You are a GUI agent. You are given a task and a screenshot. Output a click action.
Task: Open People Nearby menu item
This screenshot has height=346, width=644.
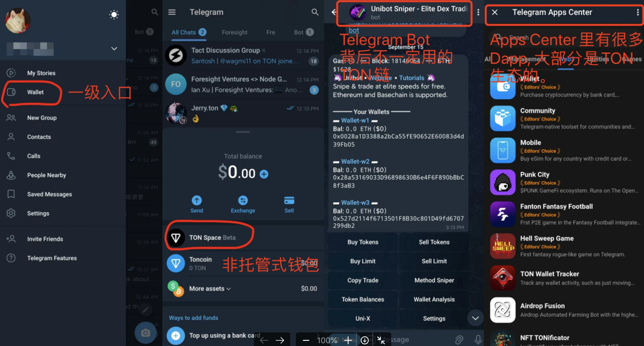coord(47,175)
